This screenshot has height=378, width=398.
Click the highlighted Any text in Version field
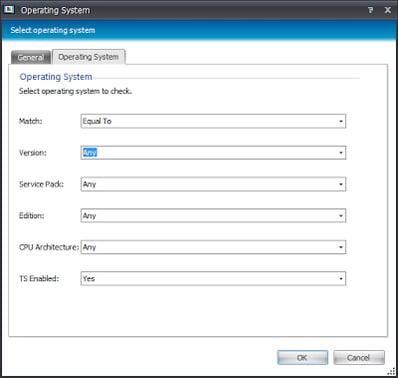coord(90,153)
